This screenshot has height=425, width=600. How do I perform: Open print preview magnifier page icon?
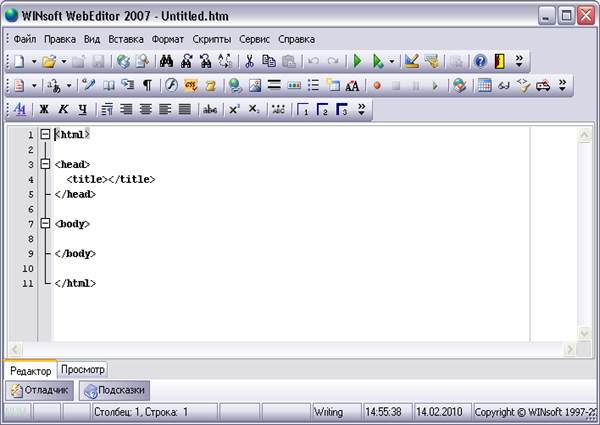(x=143, y=61)
